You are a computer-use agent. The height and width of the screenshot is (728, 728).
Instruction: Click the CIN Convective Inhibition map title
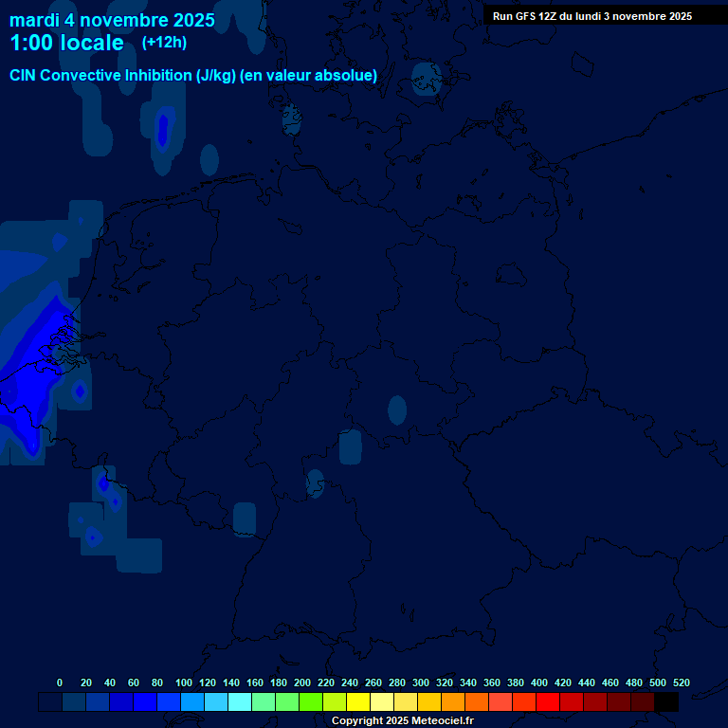(193, 75)
